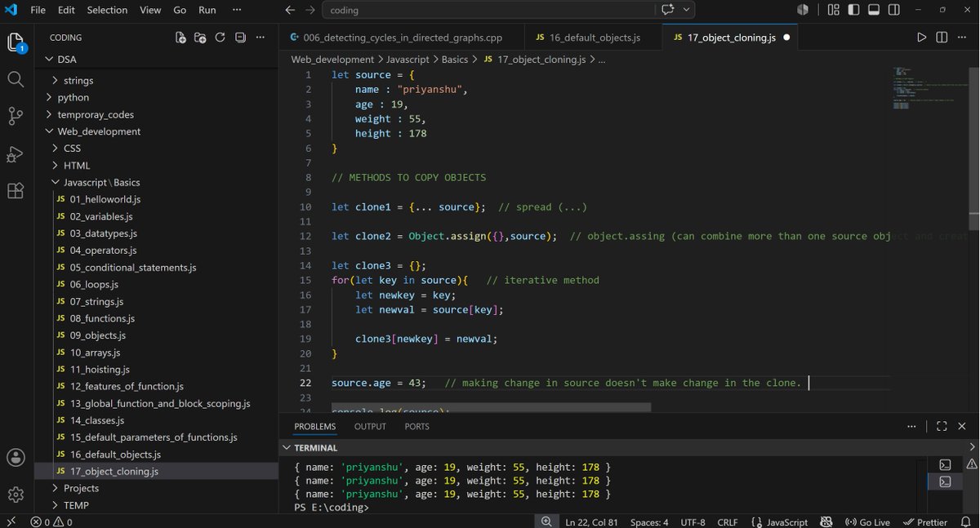Viewport: 980px width, 528px height.
Task: Click the zoom magnifier in status bar
Action: click(546, 521)
